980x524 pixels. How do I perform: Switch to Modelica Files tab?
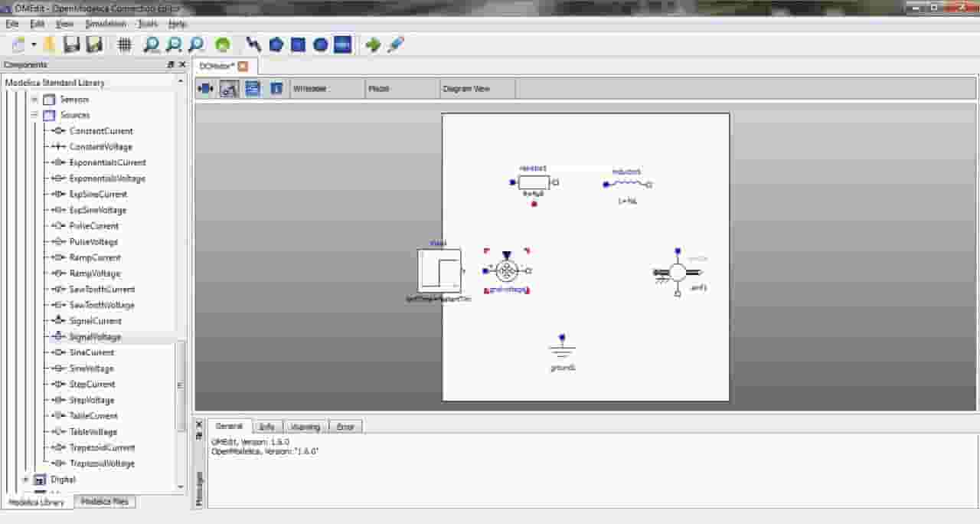(105, 502)
